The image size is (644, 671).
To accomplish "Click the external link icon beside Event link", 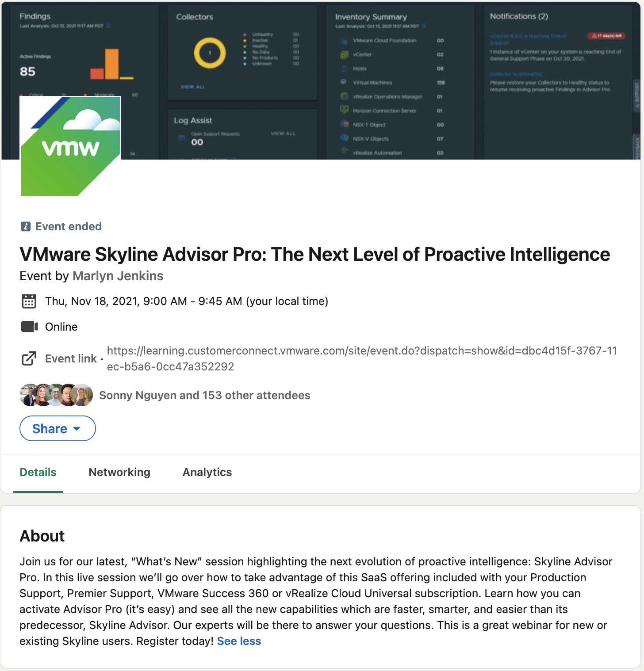I will coord(29,358).
